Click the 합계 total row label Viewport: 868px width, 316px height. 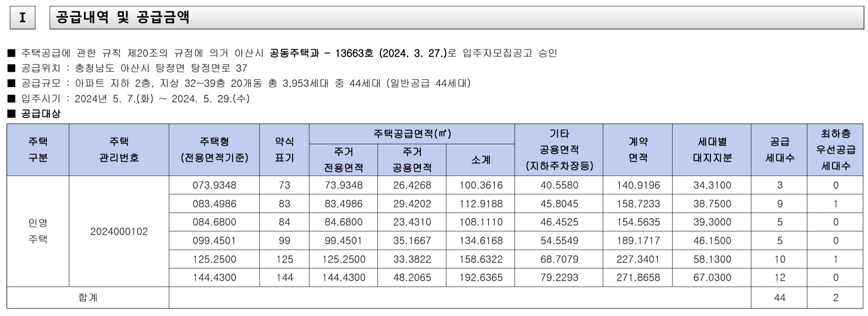click(88, 297)
